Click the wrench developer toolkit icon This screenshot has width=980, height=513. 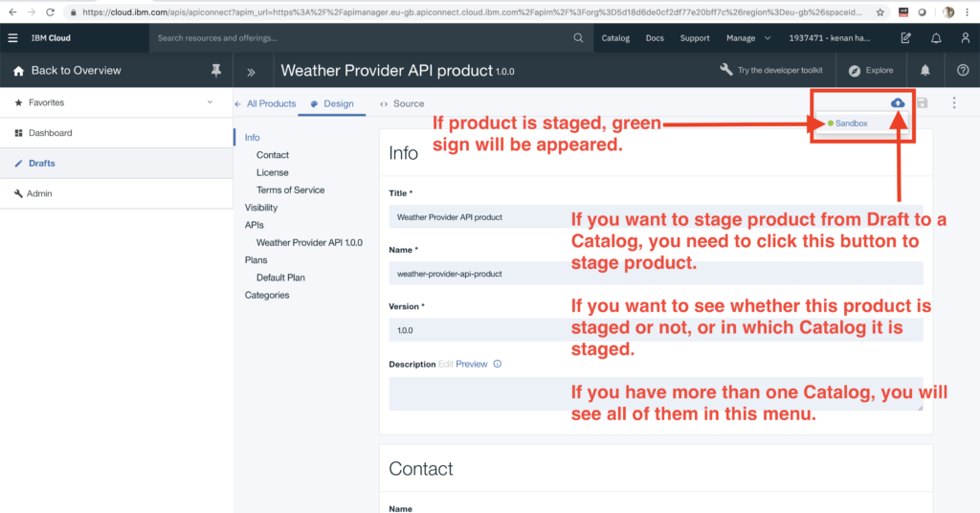(x=725, y=69)
